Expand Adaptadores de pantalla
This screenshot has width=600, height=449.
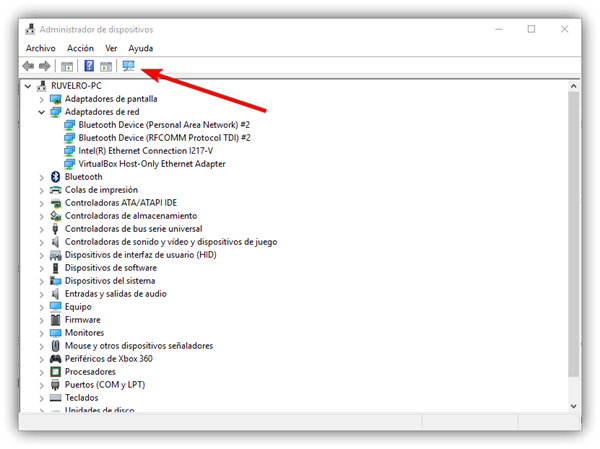[x=41, y=100]
